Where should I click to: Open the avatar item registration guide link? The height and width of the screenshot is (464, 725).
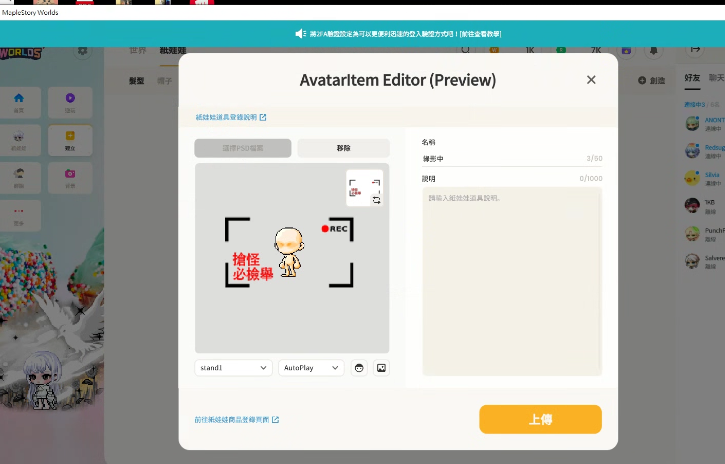231,117
